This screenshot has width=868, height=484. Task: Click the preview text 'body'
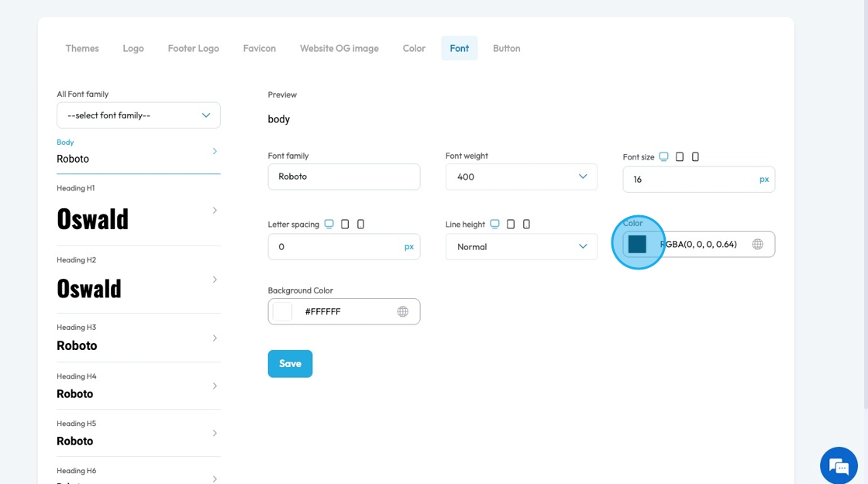(x=278, y=119)
